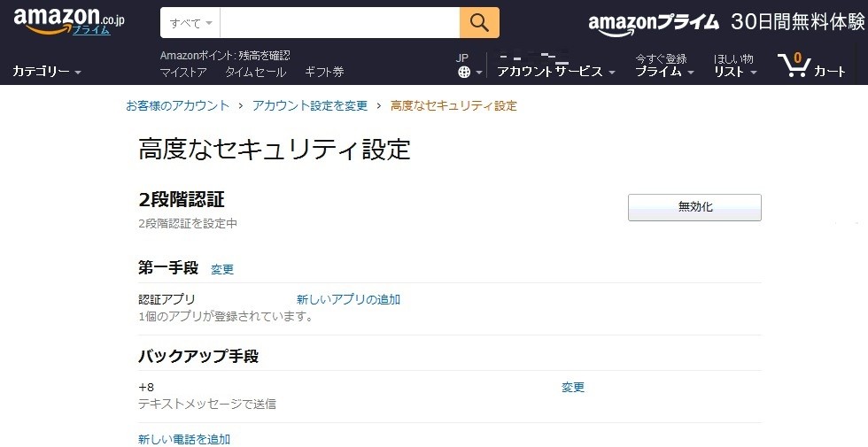The width and height of the screenshot is (868, 447).
Task: Click the orange search magnifier button
Action: (x=479, y=23)
